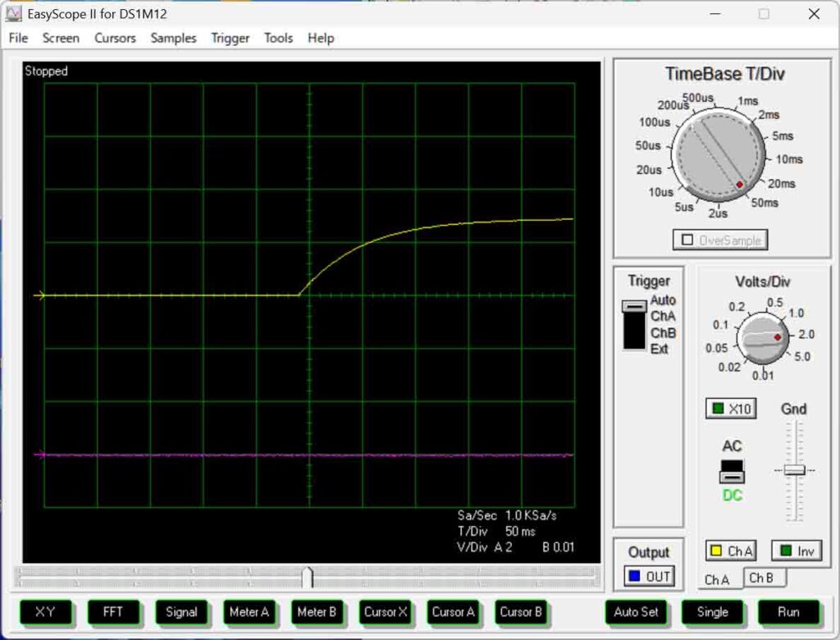Click the yellow Channel A ground marker arrow
Viewport: 840px width, 640px height.
click(x=39, y=295)
